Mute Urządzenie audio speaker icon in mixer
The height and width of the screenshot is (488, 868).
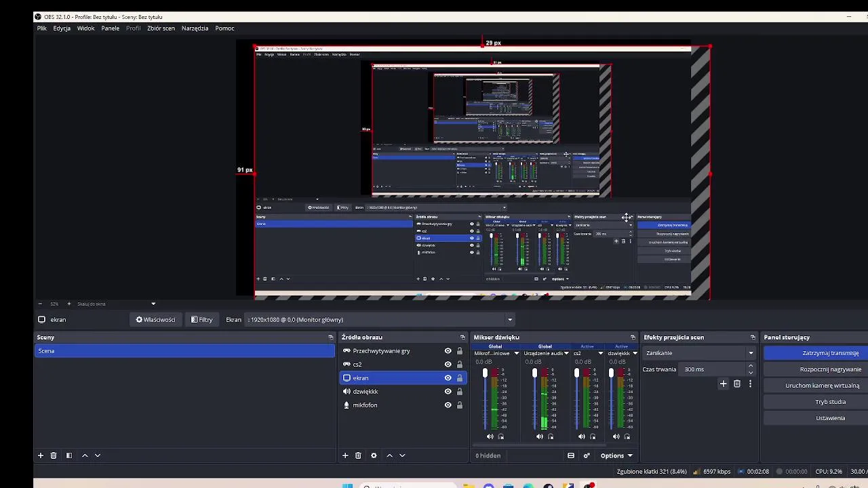[x=540, y=436]
